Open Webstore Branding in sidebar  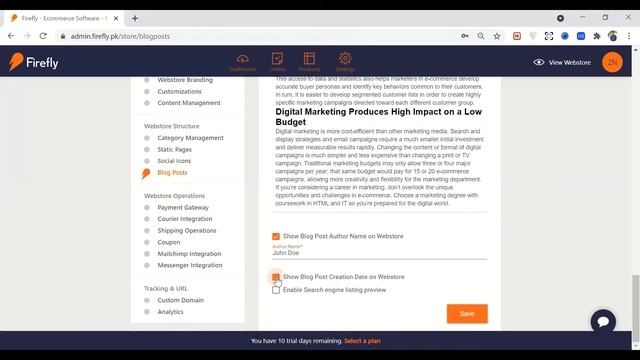185,80
